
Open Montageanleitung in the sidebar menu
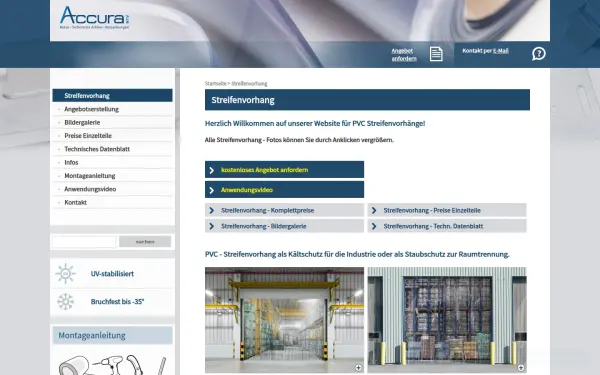112,176
